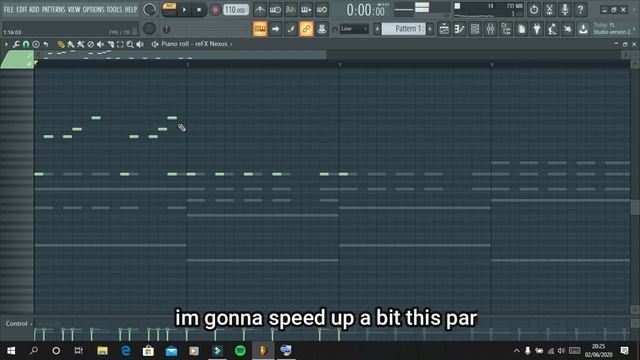Open the Piano roll view icon
The width and height of the screenshot is (640, 360).
point(460,29)
